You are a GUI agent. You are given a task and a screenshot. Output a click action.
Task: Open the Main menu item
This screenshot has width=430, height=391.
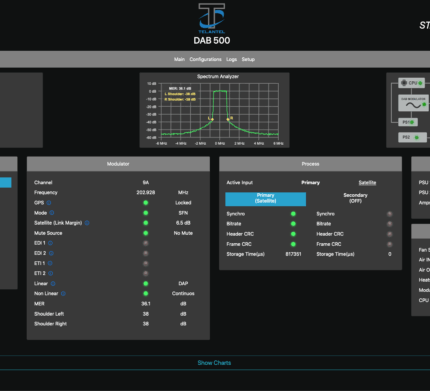point(179,59)
